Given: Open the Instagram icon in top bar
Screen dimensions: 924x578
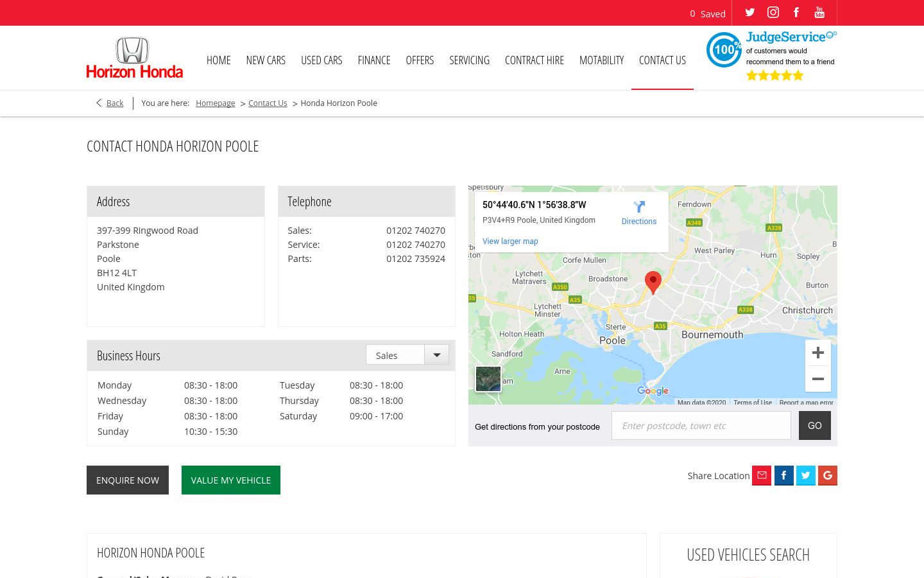Looking at the screenshot, I should click(x=773, y=12).
